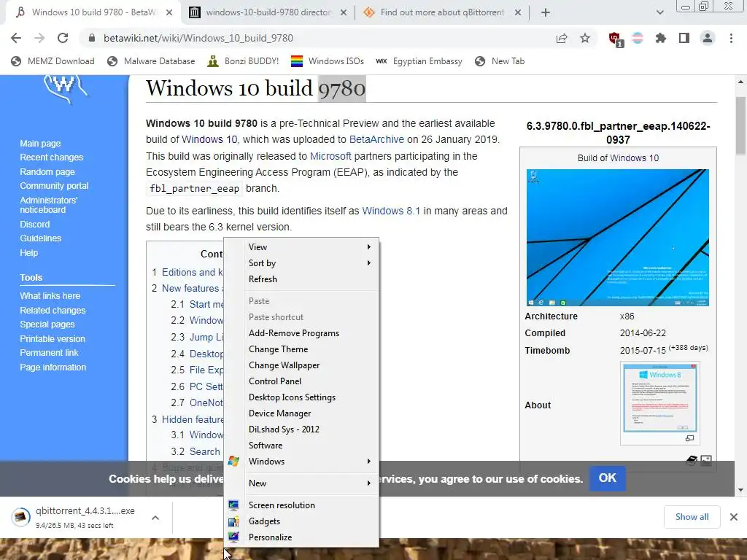Bookmark this page with the star icon
The height and width of the screenshot is (560, 747).
(585, 38)
